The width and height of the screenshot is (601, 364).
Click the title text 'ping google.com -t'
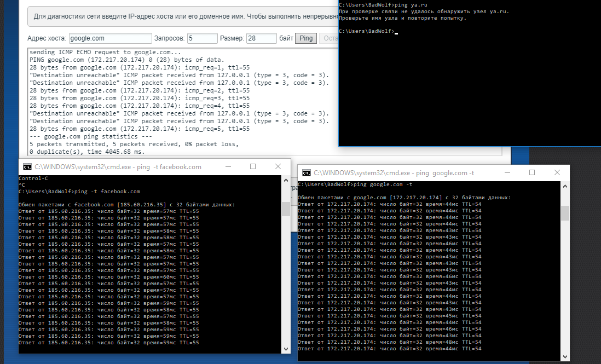coord(445,173)
